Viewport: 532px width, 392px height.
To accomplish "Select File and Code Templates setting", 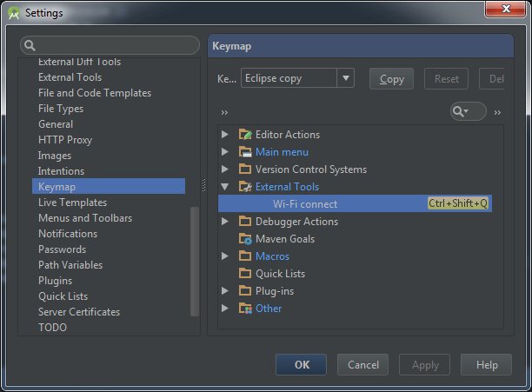I will 95,93.
